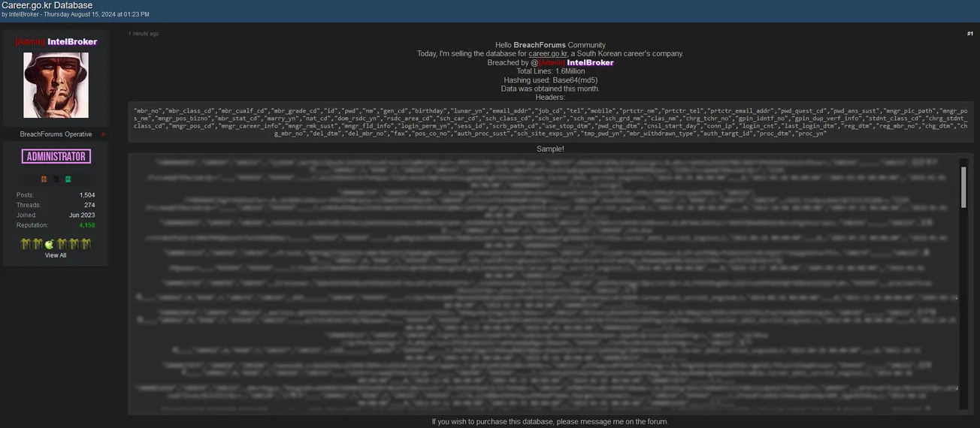Viewport: 980px width, 428px height.
Task: Click the posts count 1,504
Action: [86, 195]
